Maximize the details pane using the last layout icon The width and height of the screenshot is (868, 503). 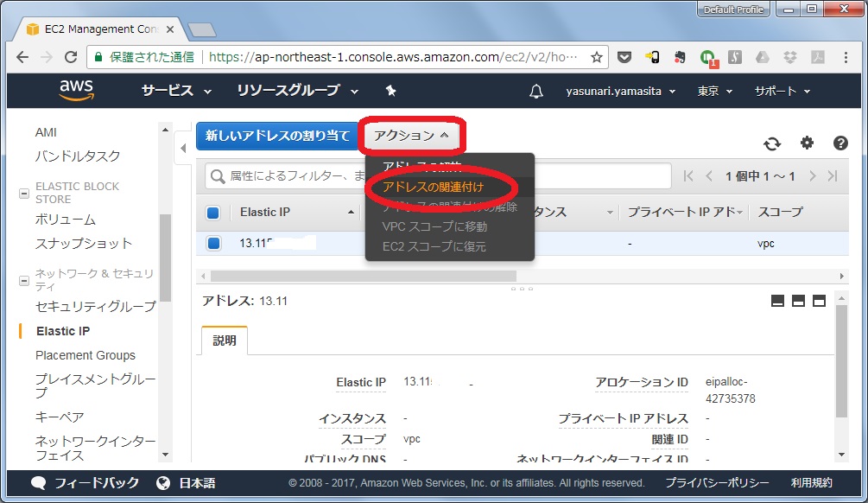click(819, 301)
